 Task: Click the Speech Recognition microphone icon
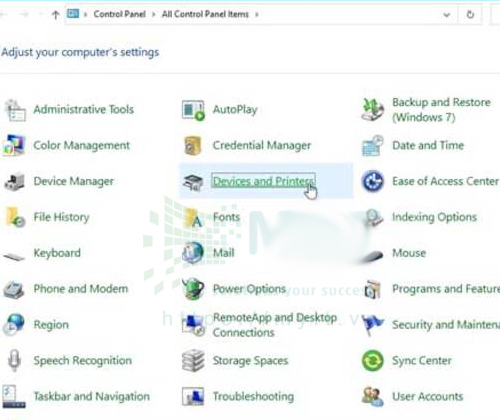pos(14,361)
